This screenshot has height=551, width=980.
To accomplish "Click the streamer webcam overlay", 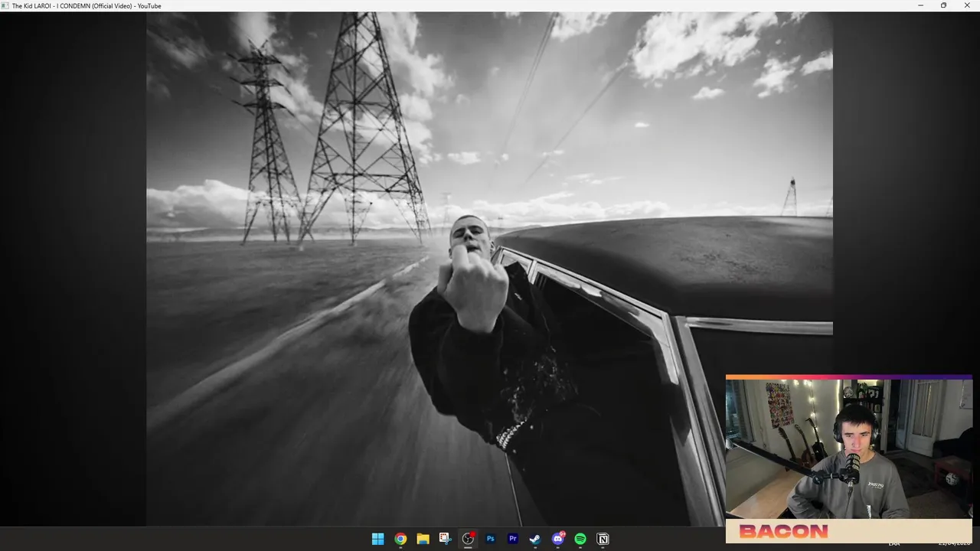I will click(x=849, y=458).
